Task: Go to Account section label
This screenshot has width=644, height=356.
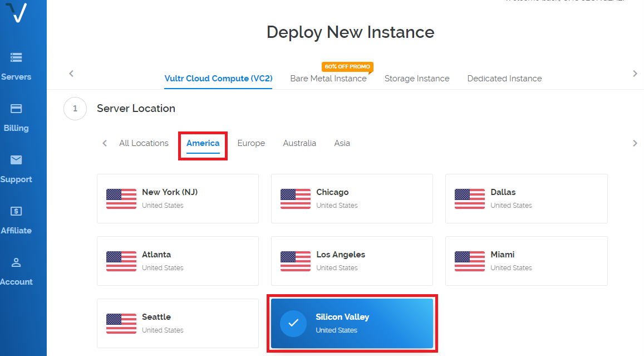Action: [16, 282]
